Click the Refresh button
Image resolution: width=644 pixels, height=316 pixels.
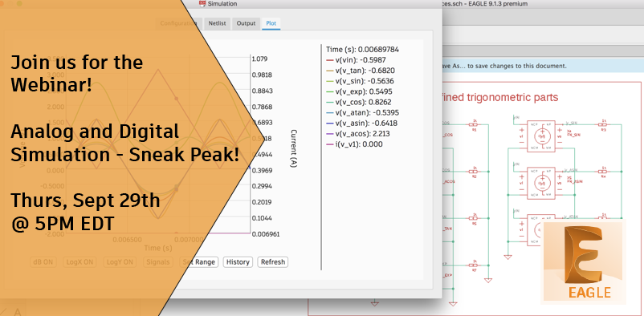(273, 261)
